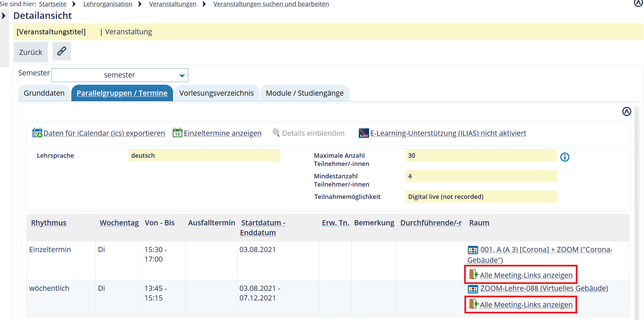The height and width of the screenshot is (320, 644).
Task: Click room grid icon for 001. A (A 3)
Action: pyautogui.click(x=473, y=250)
